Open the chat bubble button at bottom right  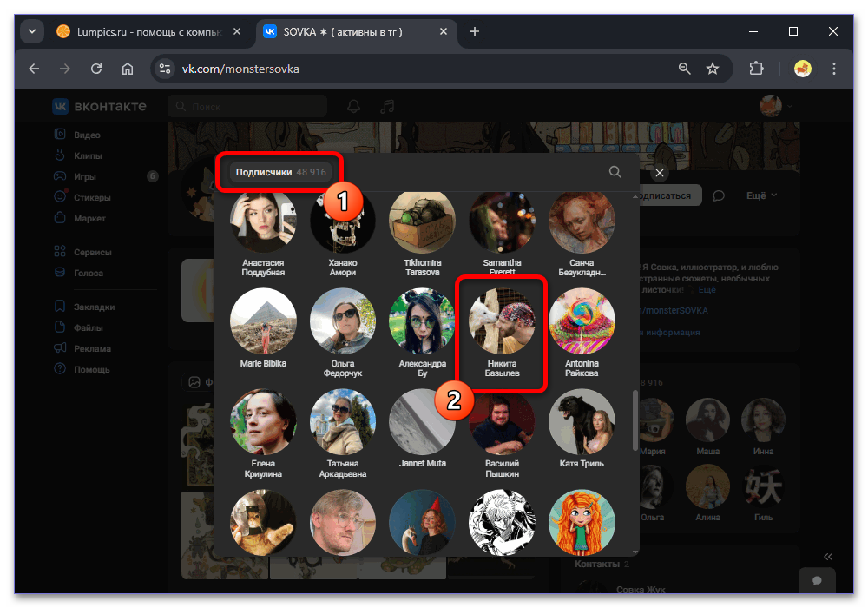point(817,580)
